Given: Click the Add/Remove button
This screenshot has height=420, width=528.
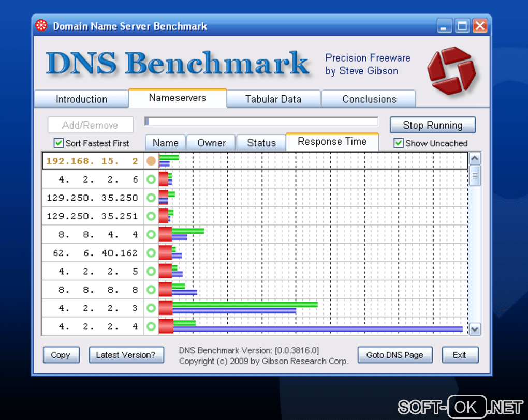Looking at the screenshot, I should [90, 125].
